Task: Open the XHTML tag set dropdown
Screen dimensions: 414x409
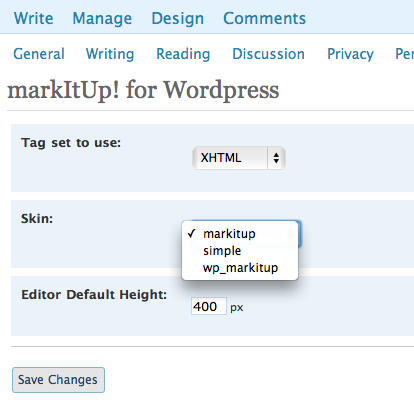Action: [x=239, y=158]
